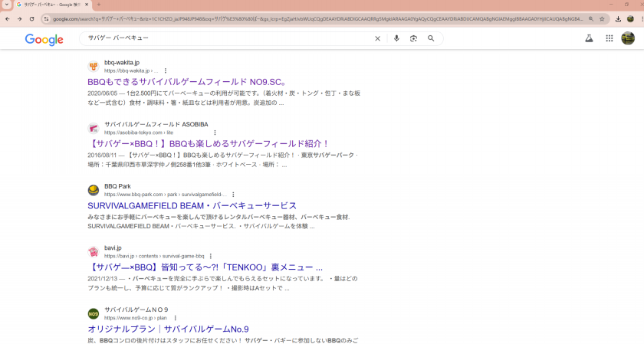Image resolution: width=644 pixels, height=344 pixels.
Task: Click the ASOBIBA result favicon
Action: click(x=94, y=128)
